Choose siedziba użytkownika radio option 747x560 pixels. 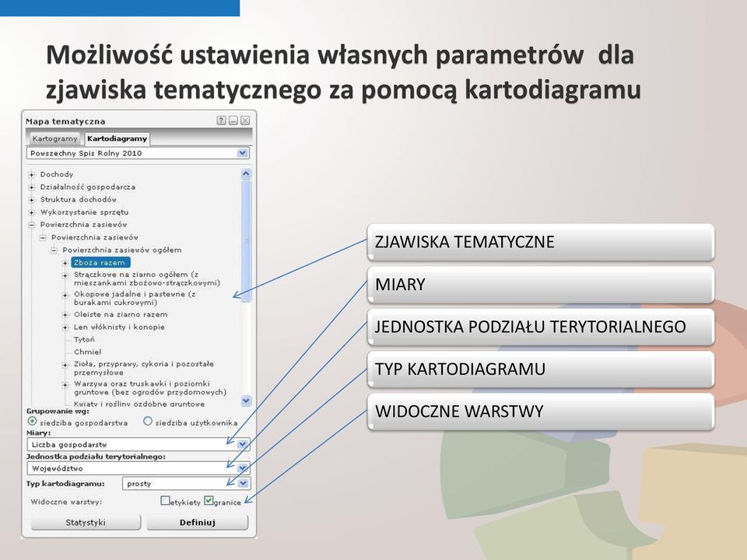[x=148, y=421]
